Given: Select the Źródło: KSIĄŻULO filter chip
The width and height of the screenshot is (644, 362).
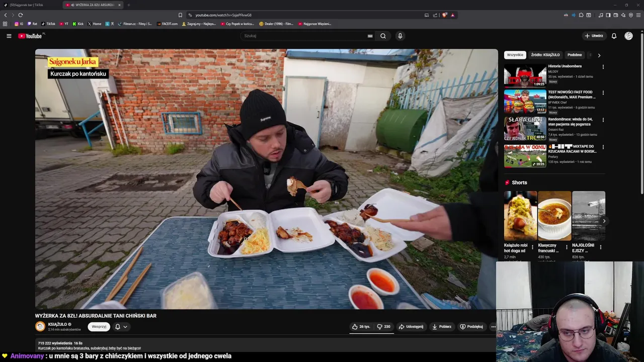Looking at the screenshot, I should coord(545,55).
